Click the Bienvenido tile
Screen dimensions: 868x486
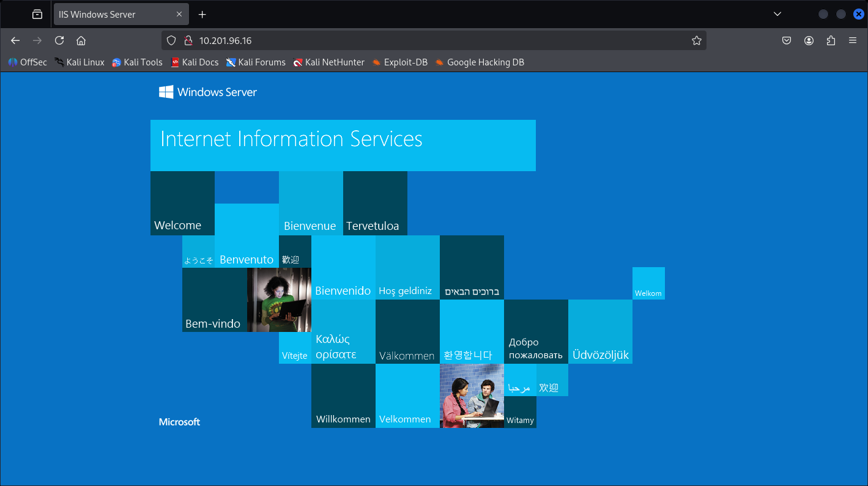coord(343,267)
